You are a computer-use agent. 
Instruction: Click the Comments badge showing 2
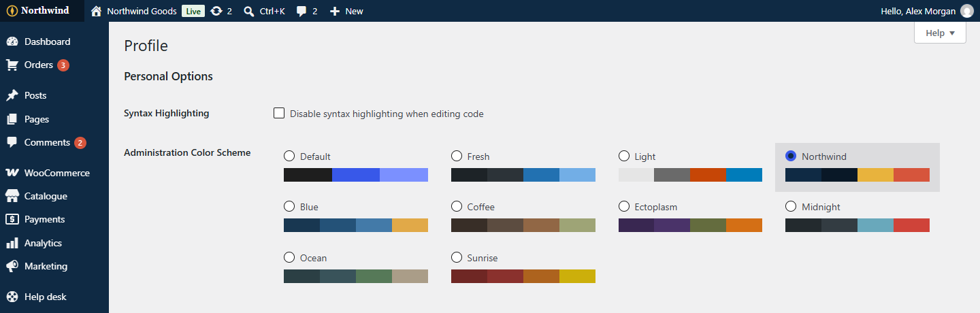[x=80, y=143]
